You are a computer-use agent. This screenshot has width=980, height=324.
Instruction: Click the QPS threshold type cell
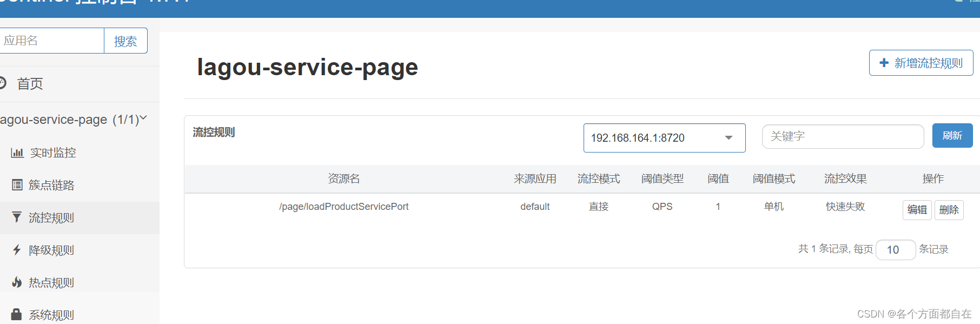[x=662, y=207]
